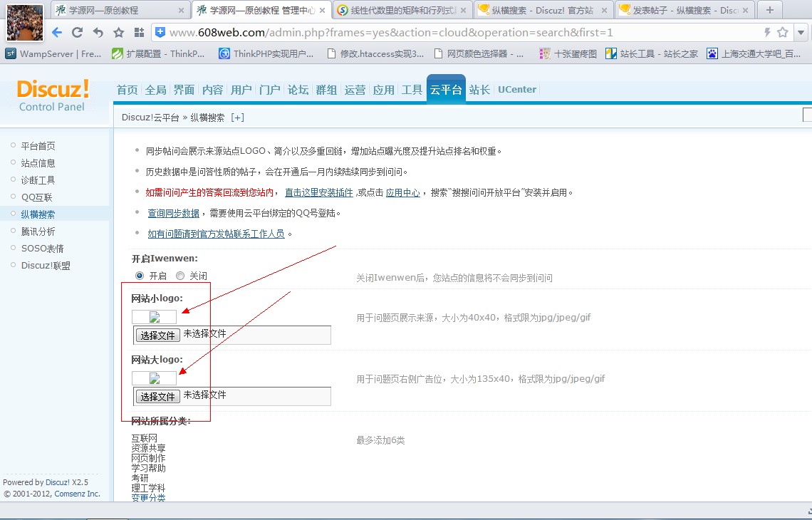Open 网页颜色选择器 bookmark
This screenshot has width=812, height=520.
(479, 53)
